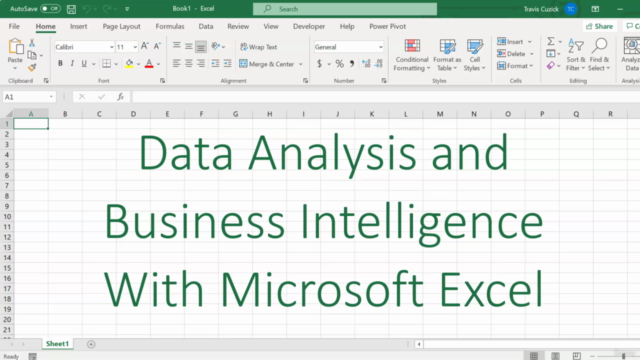Image resolution: width=640 pixels, height=360 pixels.
Task: Expand Merge & Center options arrow
Action: pyautogui.click(x=301, y=64)
